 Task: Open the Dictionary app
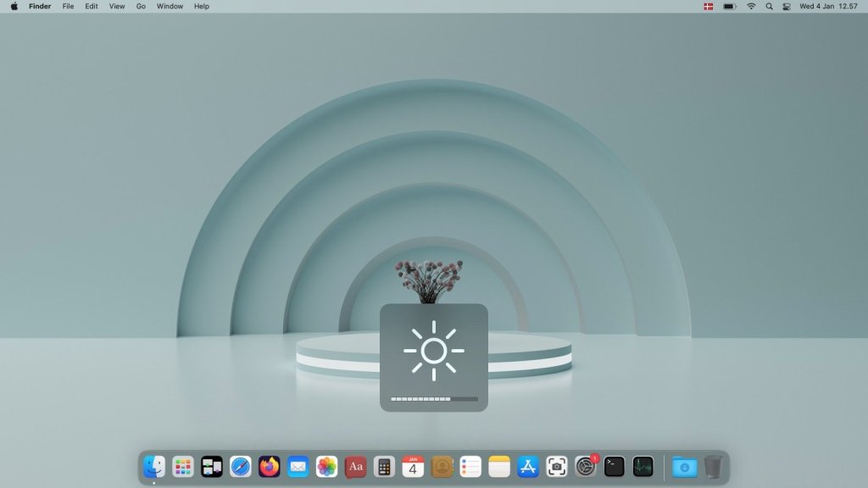(x=353, y=466)
